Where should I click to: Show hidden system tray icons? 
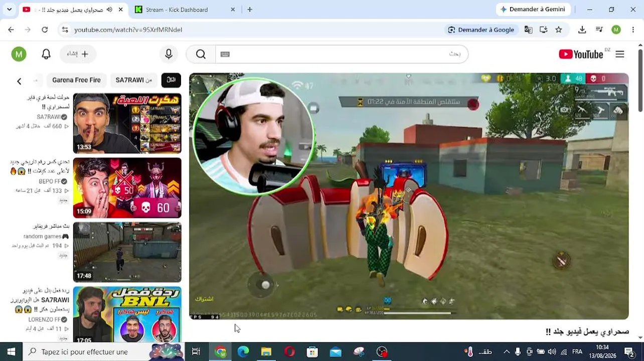507,351
